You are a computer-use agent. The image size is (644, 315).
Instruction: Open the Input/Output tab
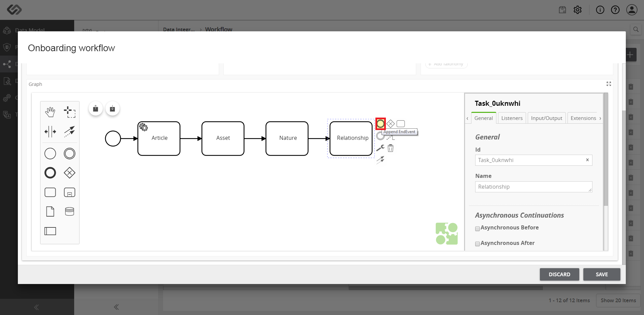tap(547, 118)
